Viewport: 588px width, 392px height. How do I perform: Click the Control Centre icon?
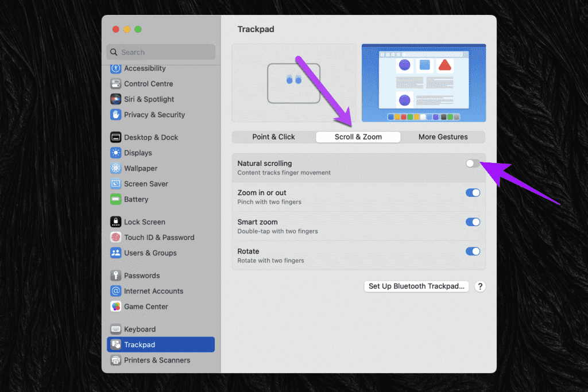click(x=116, y=84)
